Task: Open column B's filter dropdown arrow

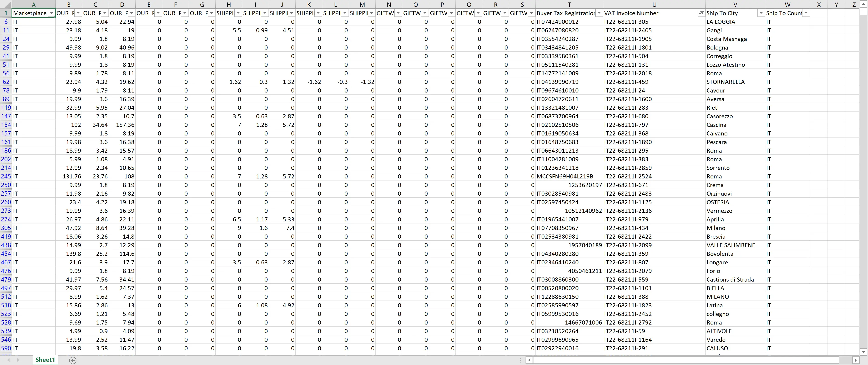Action: click(78, 13)
